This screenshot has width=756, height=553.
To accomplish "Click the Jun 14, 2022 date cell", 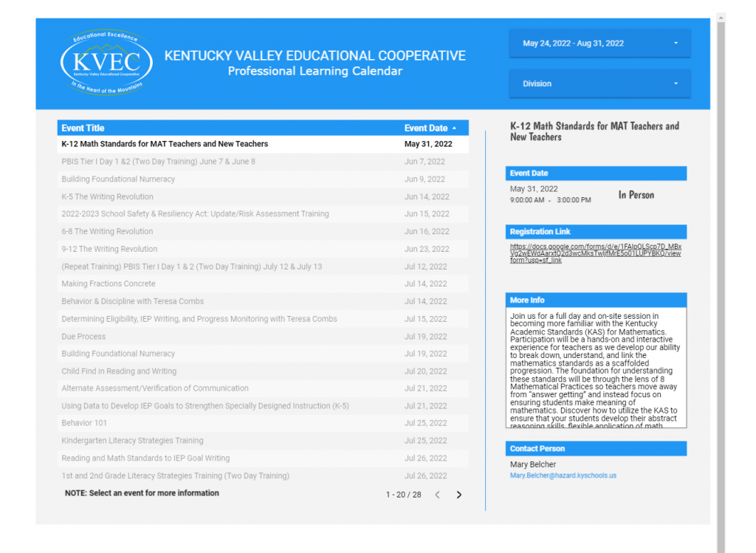I will [x=427, y=196].
